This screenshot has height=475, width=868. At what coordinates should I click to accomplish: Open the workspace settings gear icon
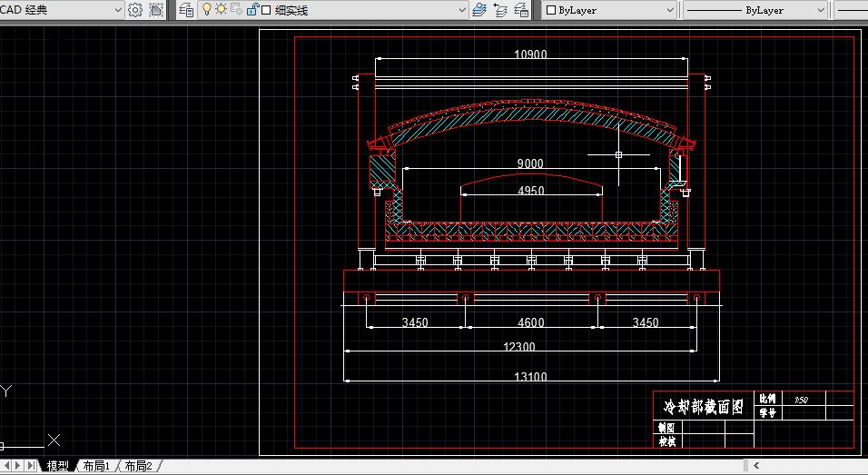135,10
